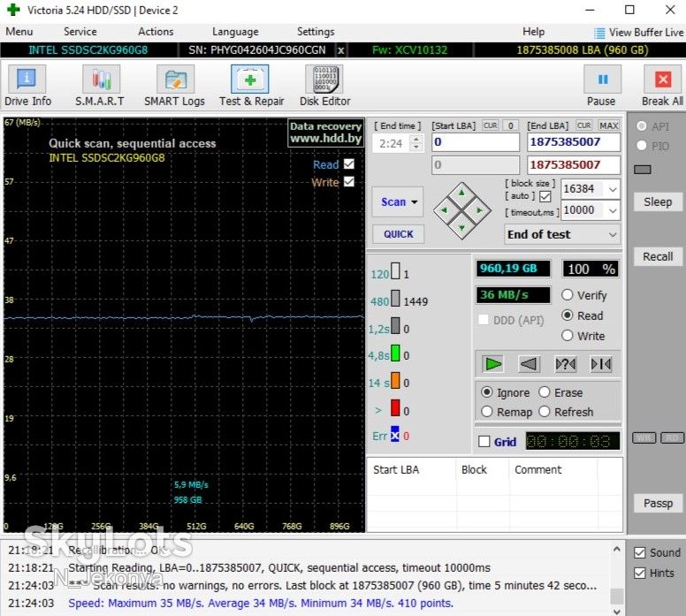Viewport: 686px width, 616px height.
Task: Select the Write test mode radio
Action: [x=567, y=336]
